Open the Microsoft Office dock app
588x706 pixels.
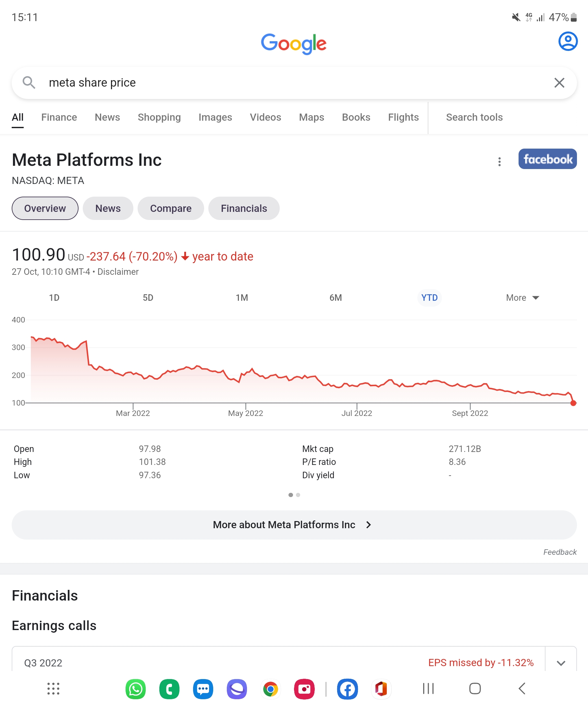click(381, 689)
